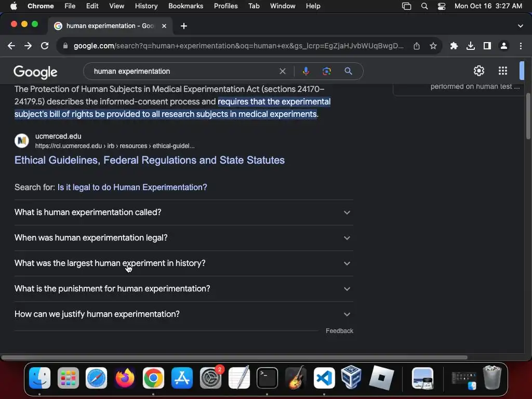This screenshot has height=399, width=532.
Task: Open Terminal from the dock
Action: 268,378
